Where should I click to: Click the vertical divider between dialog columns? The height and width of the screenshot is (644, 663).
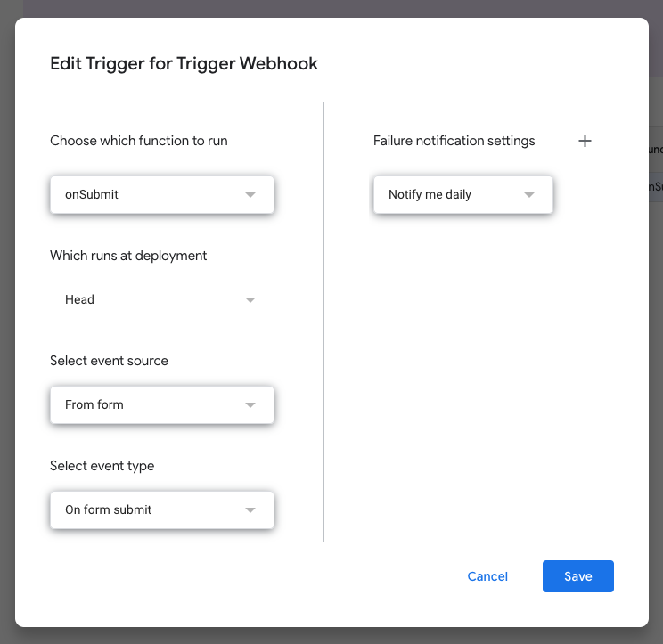[x=323, y=321]
